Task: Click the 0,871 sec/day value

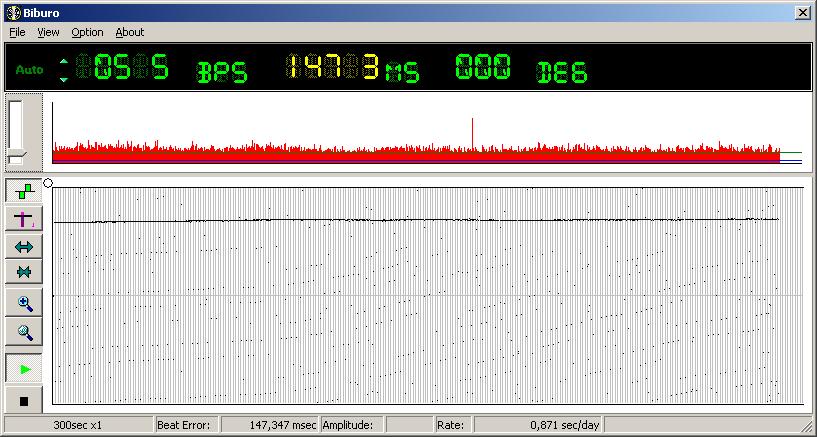Action: (x=565, y=425)
